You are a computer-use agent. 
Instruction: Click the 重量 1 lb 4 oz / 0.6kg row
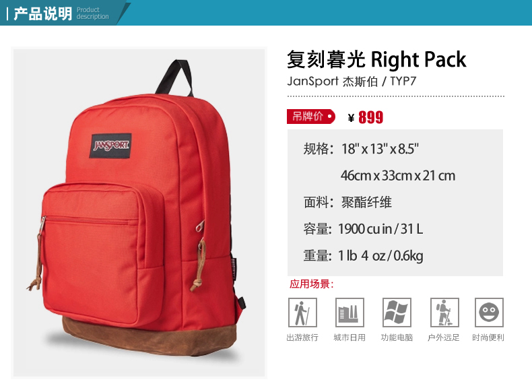coord(363,256)
